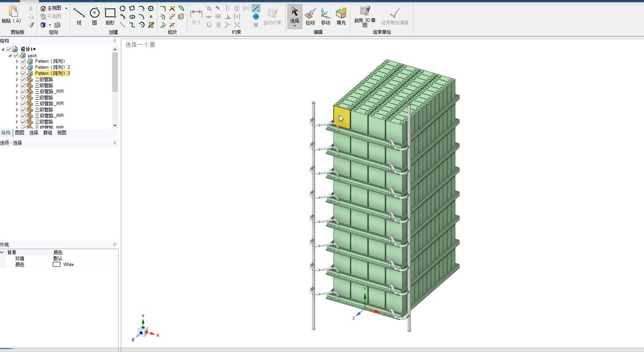644x352 pixels.
Task: Click the highlighted yellow face on the model
Action: point(342,117)
